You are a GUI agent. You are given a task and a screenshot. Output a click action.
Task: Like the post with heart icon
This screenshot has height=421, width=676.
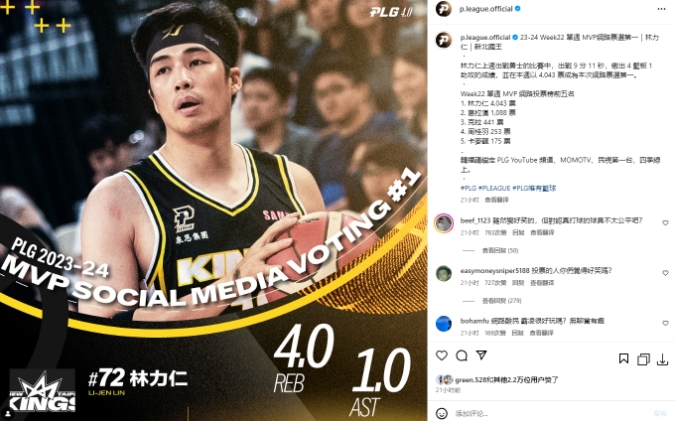click(x=441, y=356)
